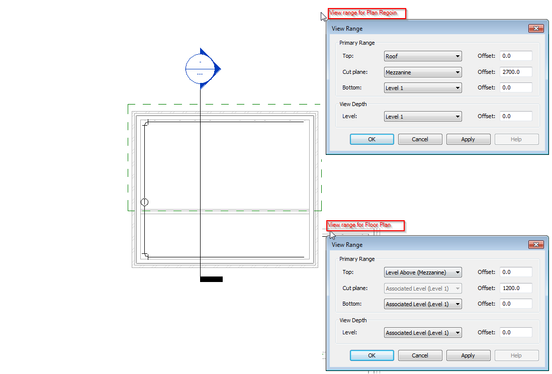Open Bottom dropdown set to Associated Level in Floor Plan dialog
This screenshot has width=552, height=374.
[422, 304]
